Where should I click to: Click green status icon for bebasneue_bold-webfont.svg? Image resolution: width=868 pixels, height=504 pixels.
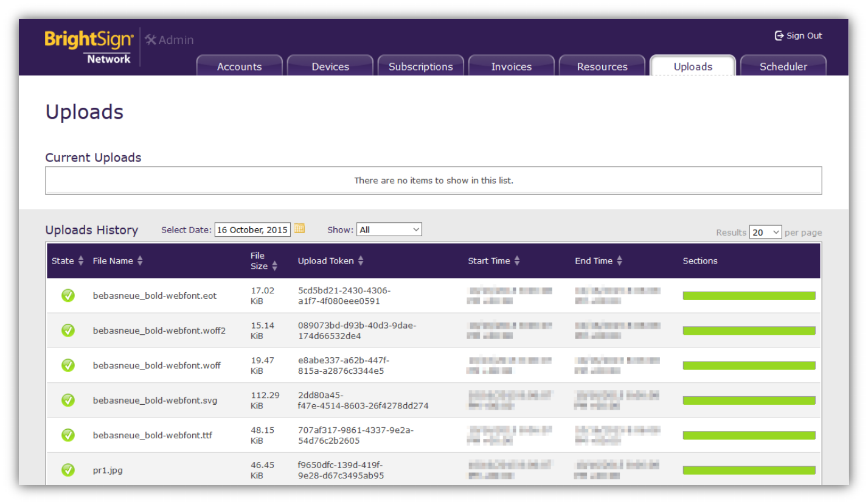pos(68,400)
